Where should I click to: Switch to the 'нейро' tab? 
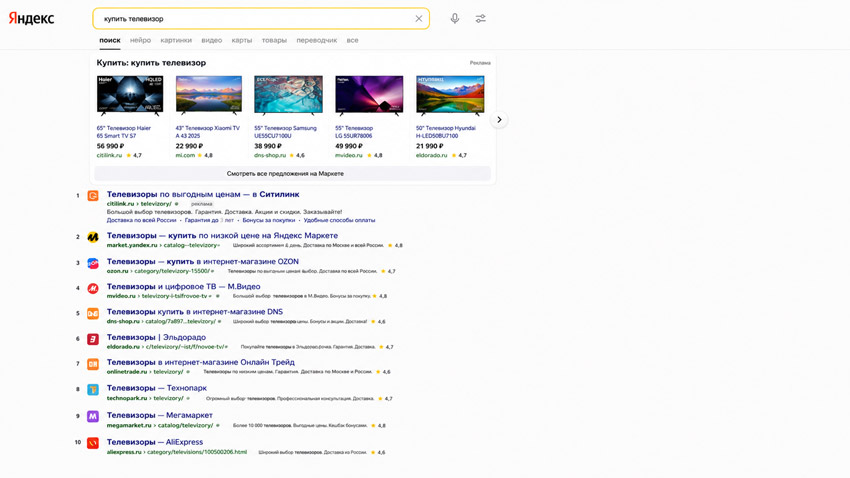pos(140,40)
